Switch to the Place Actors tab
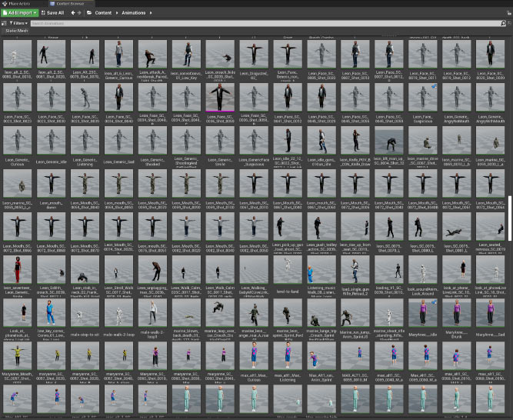 (19, 4)
